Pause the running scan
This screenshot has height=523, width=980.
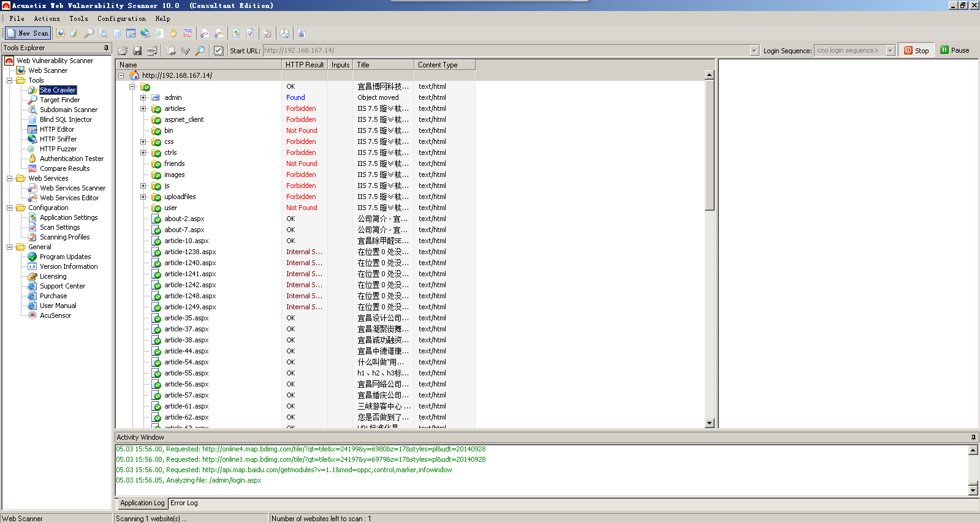coord(955,50)
